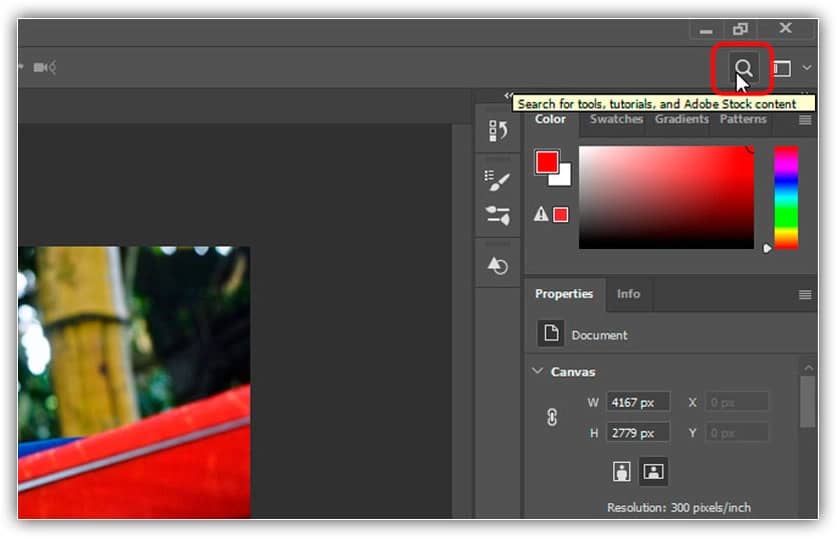Set canvas orientation to portrait

pyautogui.click(x=622, y=471)
